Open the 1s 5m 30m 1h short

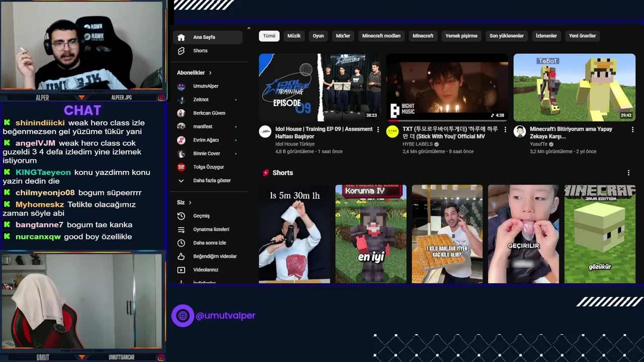[x=294, y=234]
